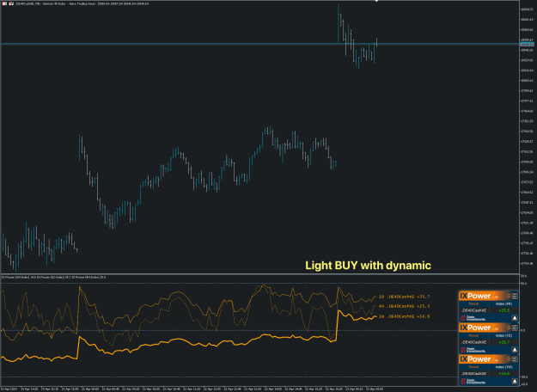
Task: Select the Power column header in the +25.5 panel
Action: [473, 304]
